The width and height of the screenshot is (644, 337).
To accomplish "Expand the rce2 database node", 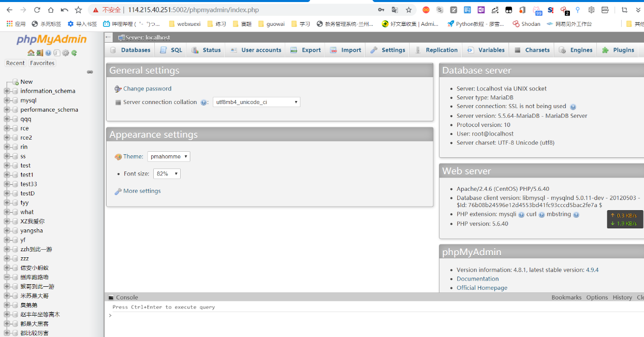I will [x=7, y=138].
